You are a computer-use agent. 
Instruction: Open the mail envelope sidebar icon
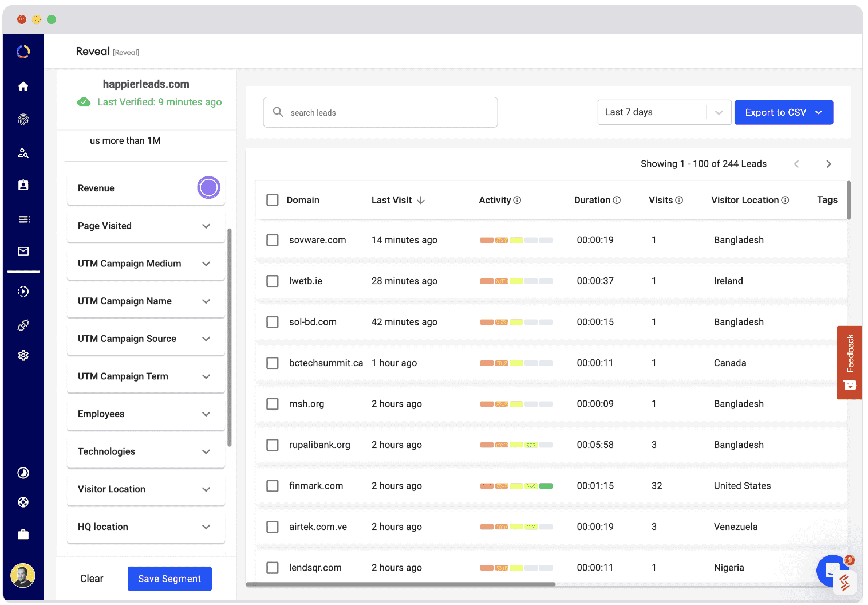click(x=23, y=251)
